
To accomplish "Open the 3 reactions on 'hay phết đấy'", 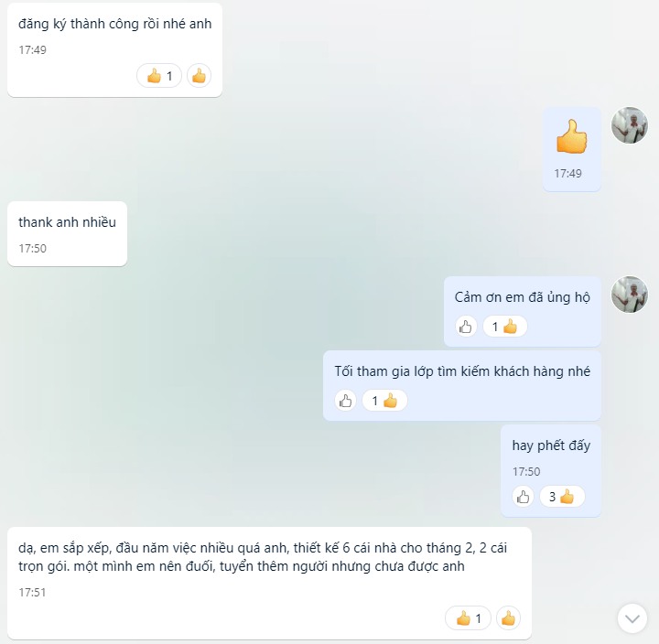I will click(x=562, y=497).
